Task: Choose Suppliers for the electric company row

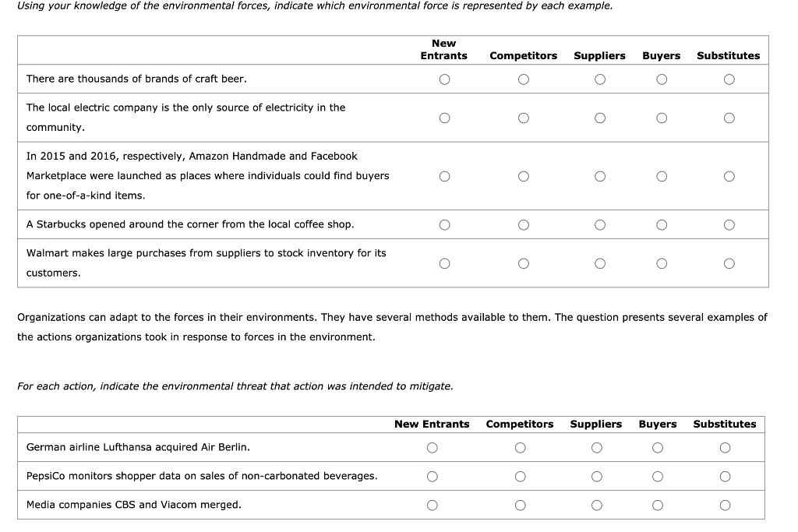Action: pos(599,118)
